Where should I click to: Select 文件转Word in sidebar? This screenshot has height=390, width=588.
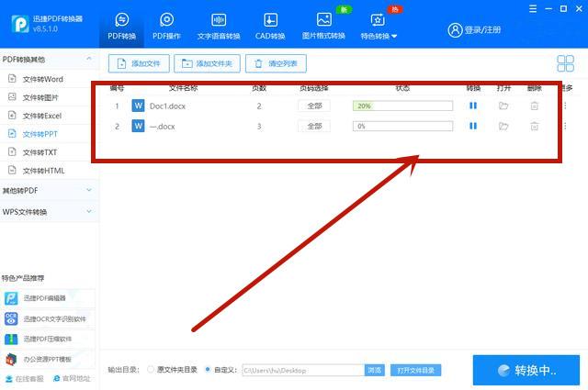pos(43,79)
